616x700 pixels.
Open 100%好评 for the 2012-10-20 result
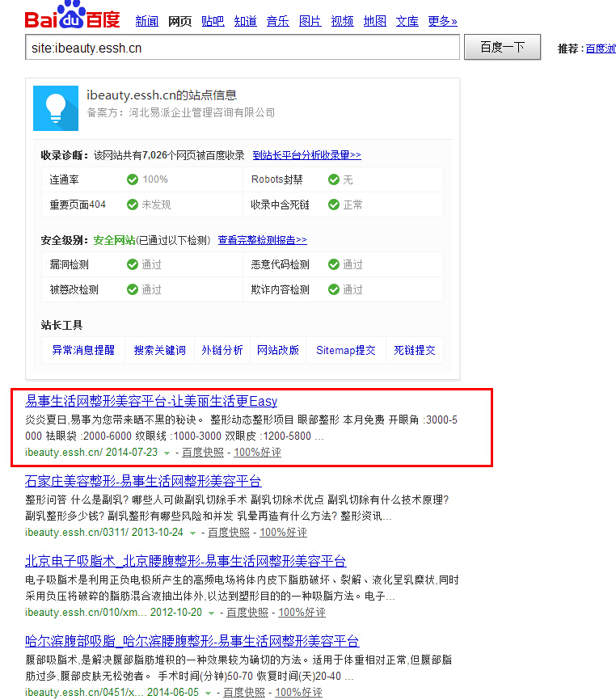point(302,612)
